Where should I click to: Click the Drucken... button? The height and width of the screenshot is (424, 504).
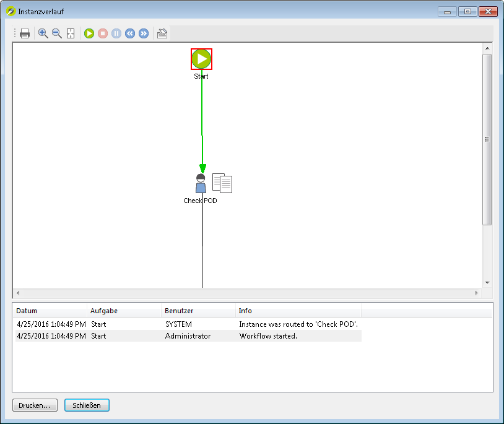[35, 405]
